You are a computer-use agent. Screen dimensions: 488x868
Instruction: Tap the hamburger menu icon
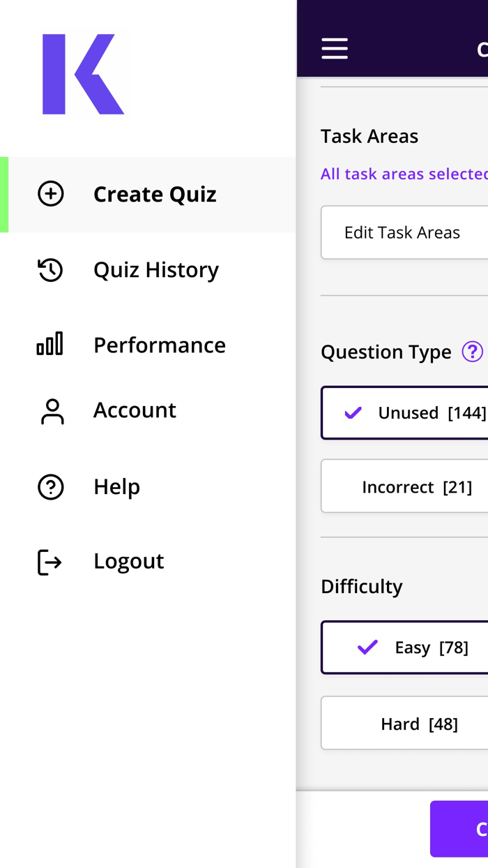pos(335,49)
